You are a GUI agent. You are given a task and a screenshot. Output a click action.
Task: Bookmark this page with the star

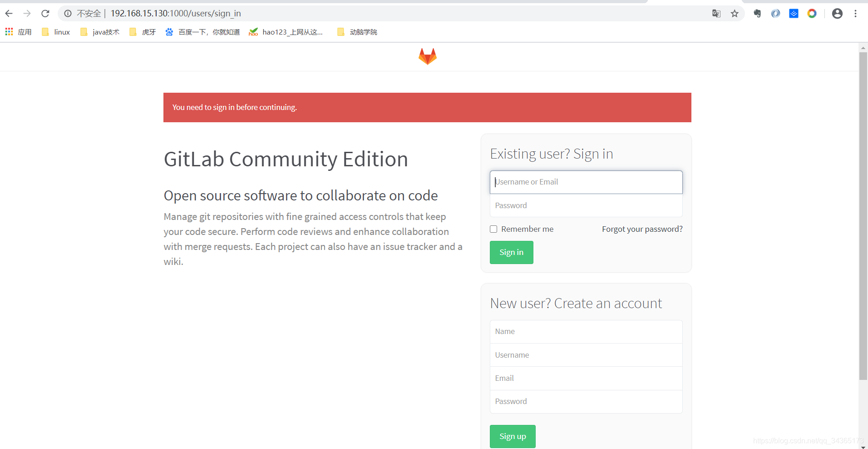(735, 14)
